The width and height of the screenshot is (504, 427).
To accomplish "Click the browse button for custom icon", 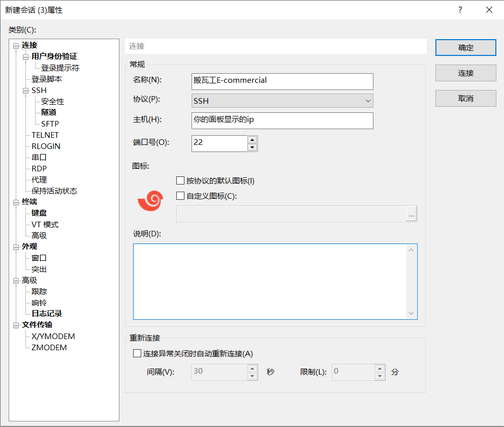I will tap(412, 215).
